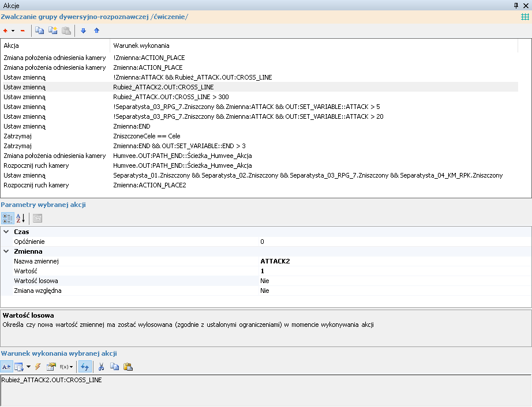Select the row '!Zmienna:ATTACK && Rubież_ATTACK.OUT:CROSS_LINE'
The height and width of the screenshot is (407, 532).
[x=260, y=77]
